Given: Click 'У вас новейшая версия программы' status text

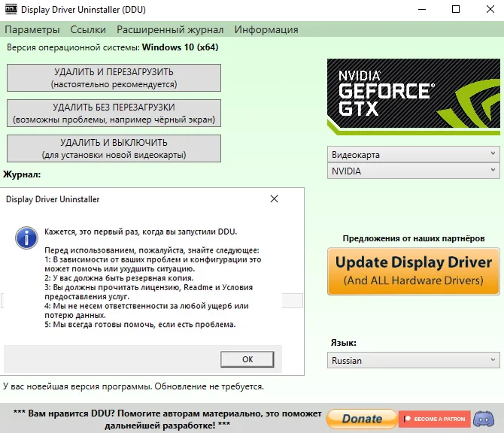Looking at the screenshot, I should coord(133,386).
